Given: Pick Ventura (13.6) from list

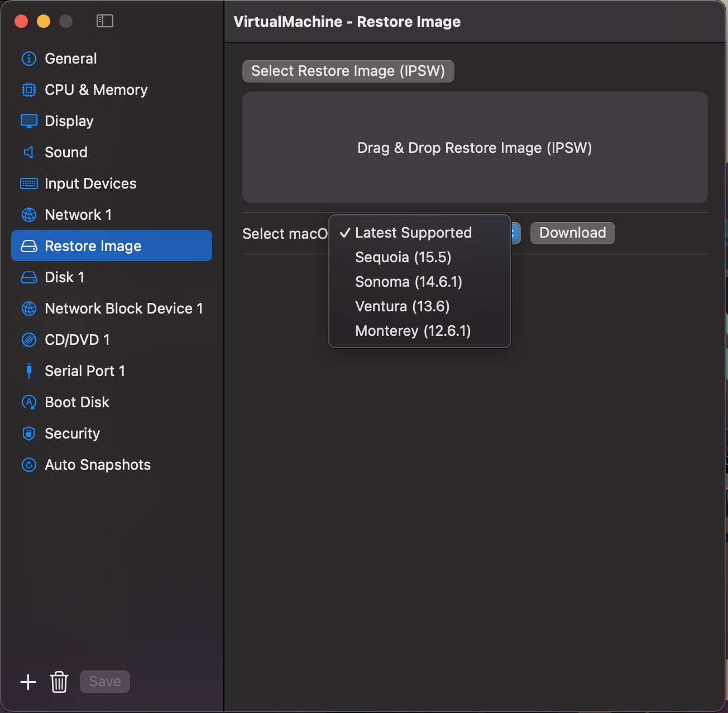Looking at the screenshot, I should click(x=420, y=306).
